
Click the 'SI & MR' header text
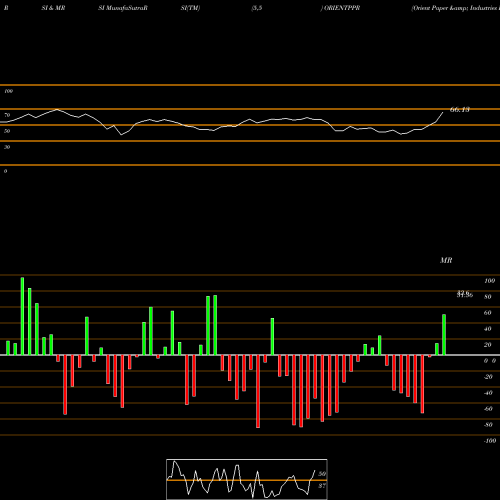coord(53,8)
